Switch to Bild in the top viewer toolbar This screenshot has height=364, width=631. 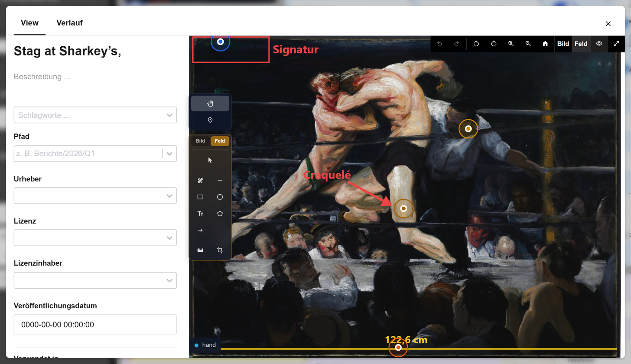click(563, 44)
